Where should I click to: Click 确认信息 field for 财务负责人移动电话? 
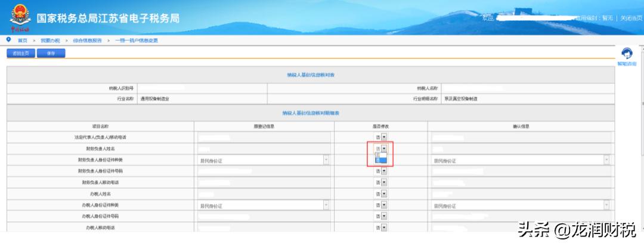tap(521, 182)
